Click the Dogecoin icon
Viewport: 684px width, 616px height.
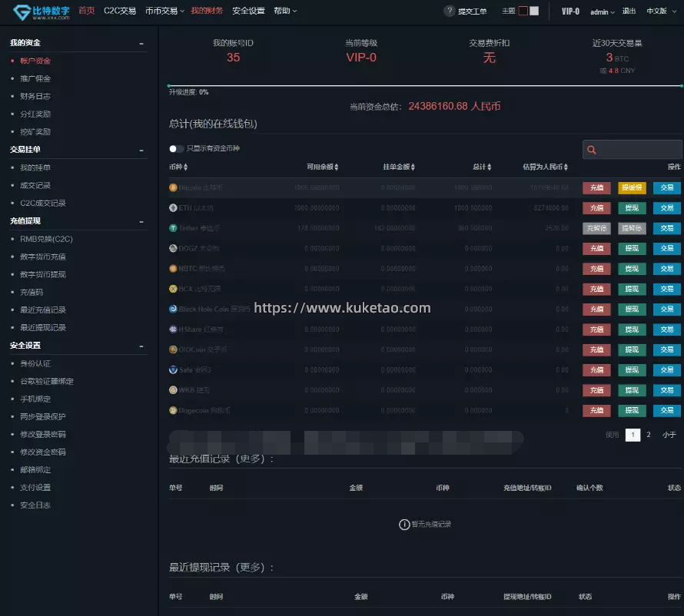[x=173, y=410]
